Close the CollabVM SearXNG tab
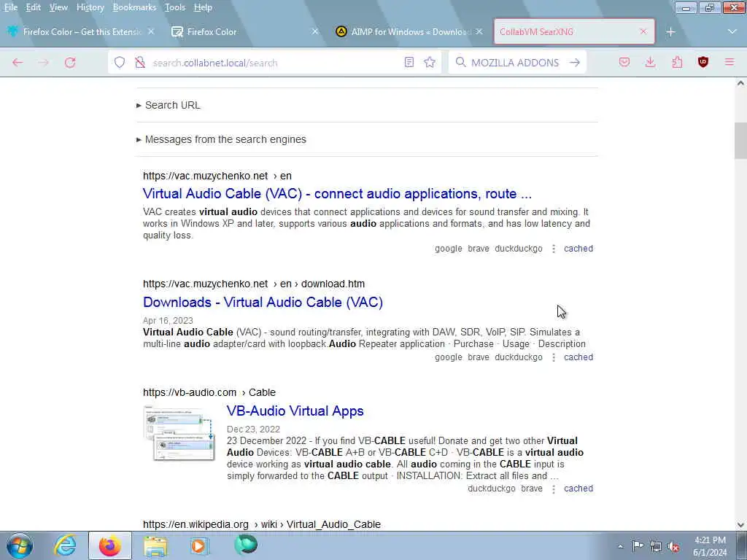The image size is (747, 560). pos(643,31)
